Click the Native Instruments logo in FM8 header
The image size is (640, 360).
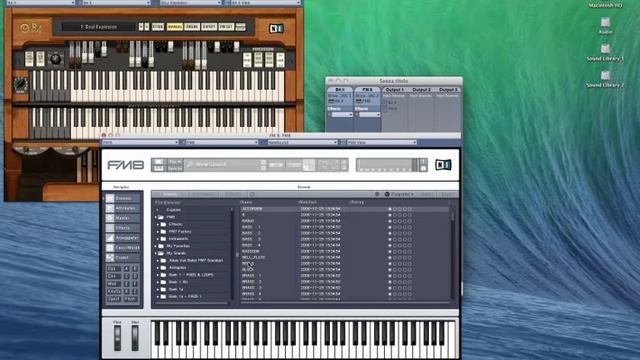[443, 164]
